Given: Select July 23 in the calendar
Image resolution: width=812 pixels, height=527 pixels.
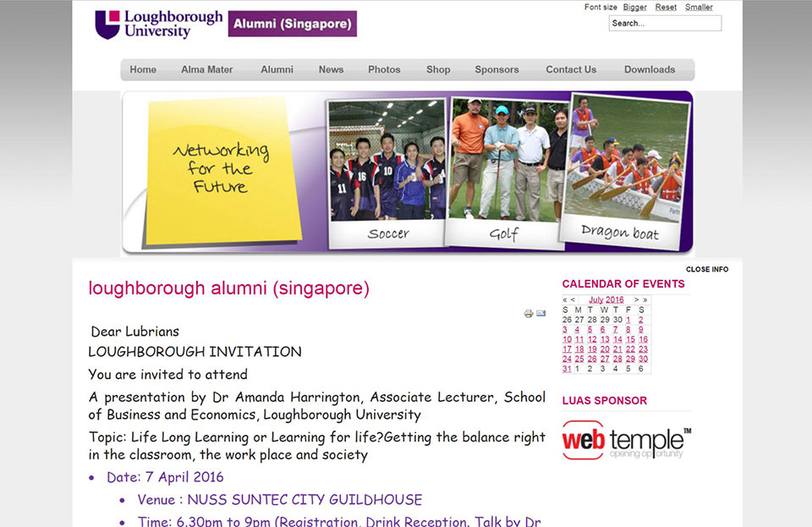Looking at the screenshot, I should [x=643, y=349].
